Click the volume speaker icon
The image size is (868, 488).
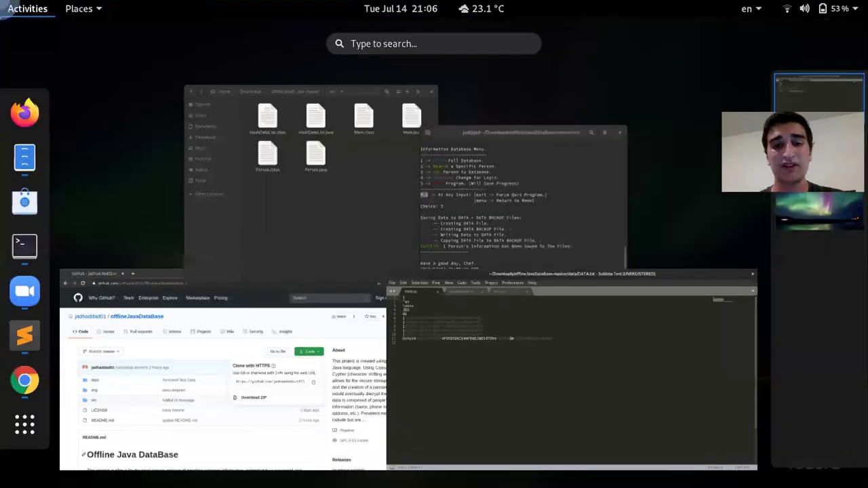pos(805,9)
